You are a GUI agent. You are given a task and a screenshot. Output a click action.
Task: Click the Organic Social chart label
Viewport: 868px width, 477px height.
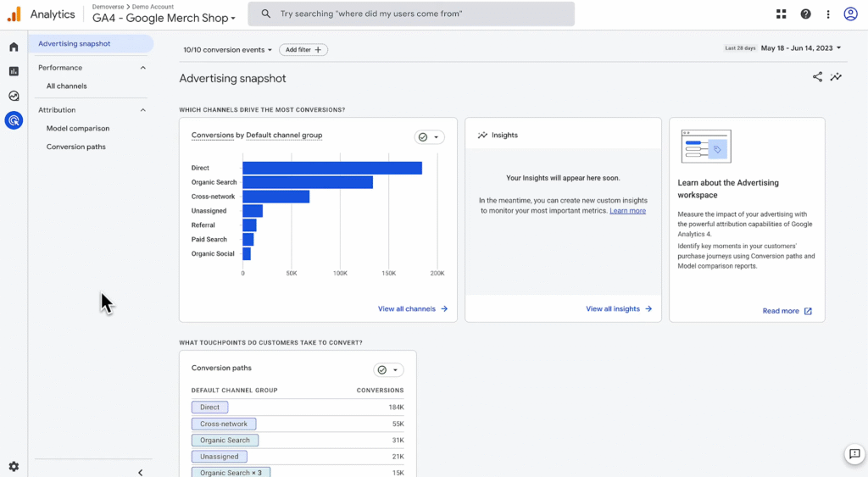point(213,254)
